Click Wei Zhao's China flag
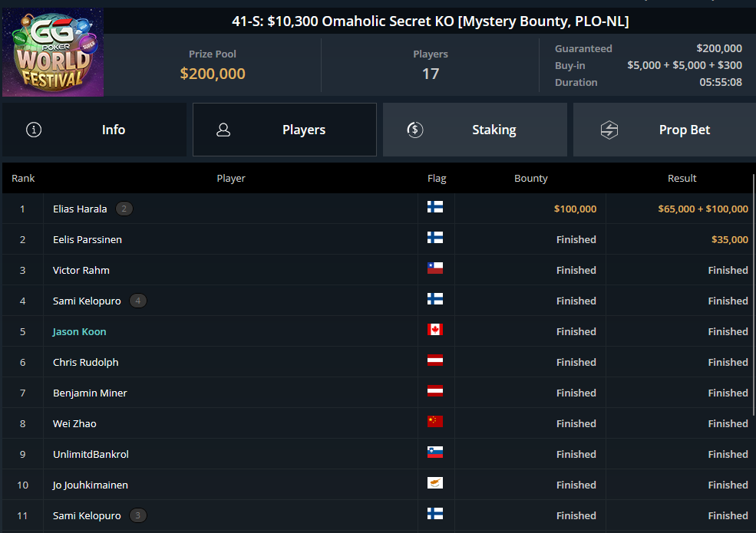Image resolution: width=756 pixels, height=533 pixels. (x=435, y=422)
